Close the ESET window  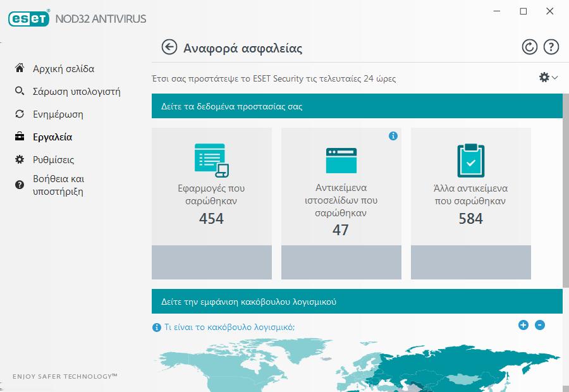point(550,11)
